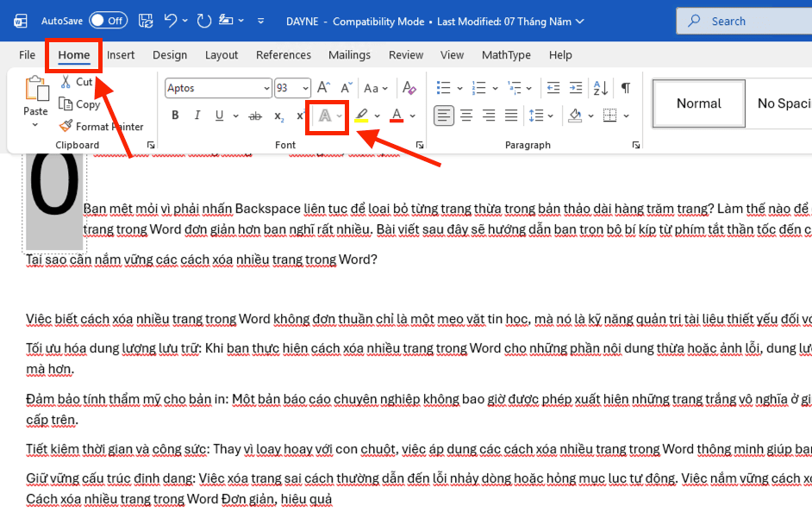Viewport: 812px width, 531px height.
Task: Toggle Underline formatting
Action: 220,116
